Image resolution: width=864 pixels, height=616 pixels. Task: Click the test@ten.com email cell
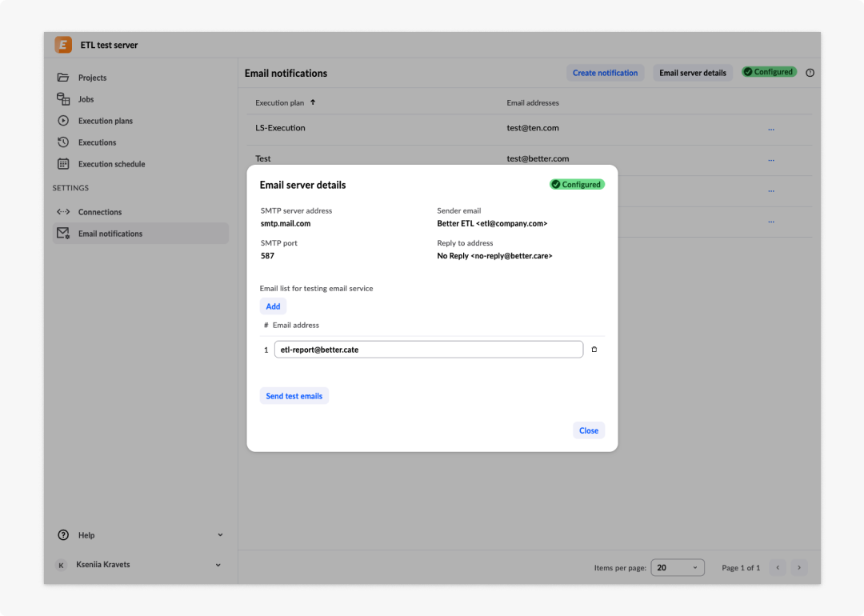click(533, 128)
